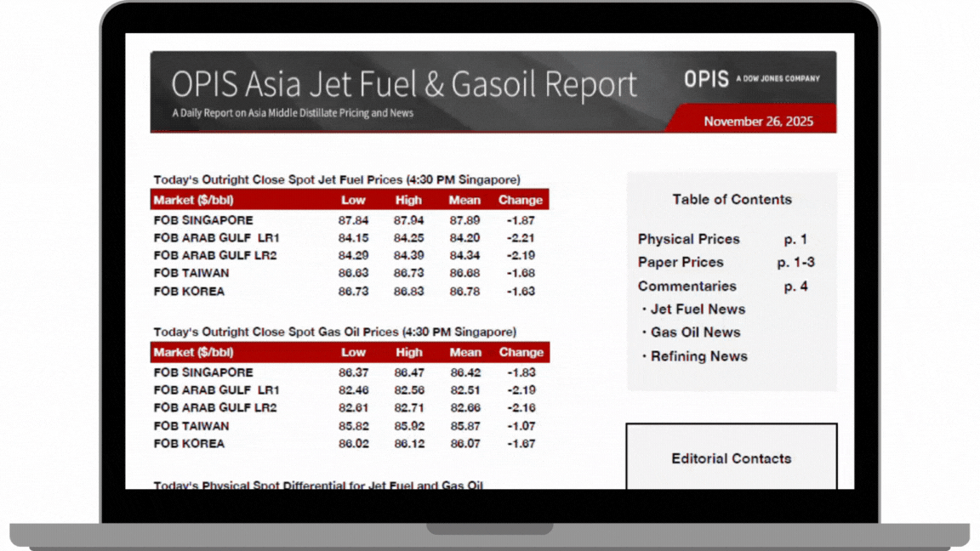Image resolution: width=980 pixels, height=551 pixels.
Task: Click the 'A Dow Jones Company' text
Action: point(778,78)
